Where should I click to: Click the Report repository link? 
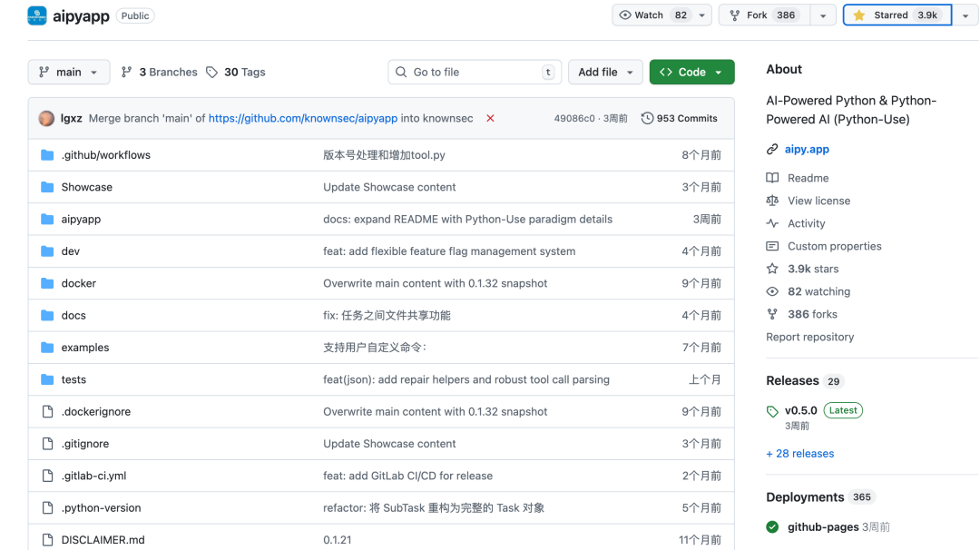[x=809, y=337]
